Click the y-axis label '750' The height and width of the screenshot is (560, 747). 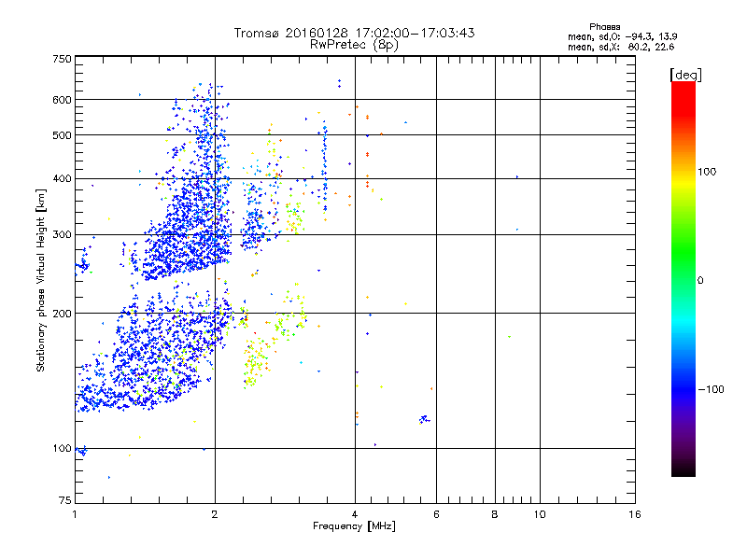click(63, 59)
